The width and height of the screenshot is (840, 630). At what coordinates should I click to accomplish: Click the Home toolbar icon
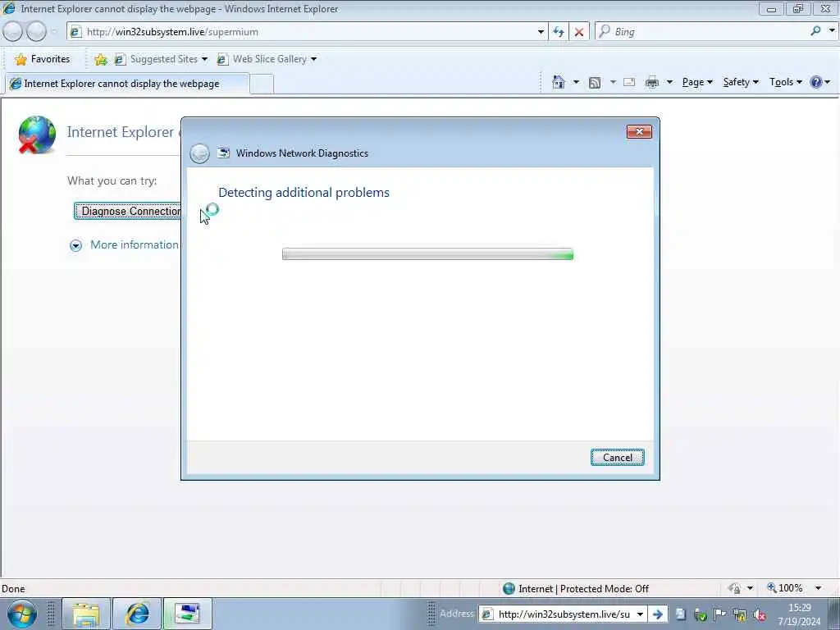pos(558,82)
